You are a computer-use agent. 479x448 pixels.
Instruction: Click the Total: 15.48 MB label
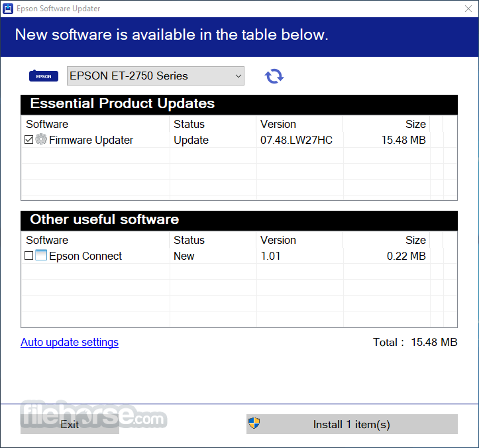click(x=415, y=342)
